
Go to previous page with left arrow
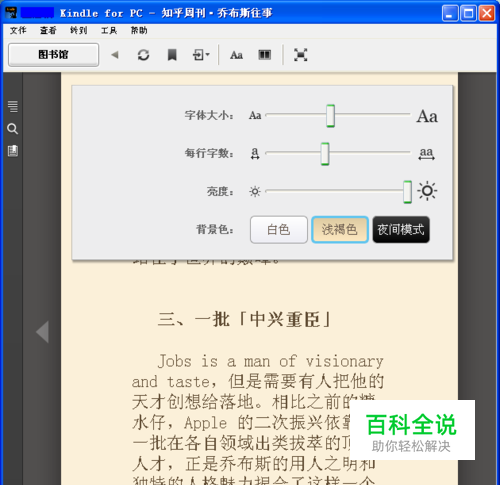click(x=43, y=332)
